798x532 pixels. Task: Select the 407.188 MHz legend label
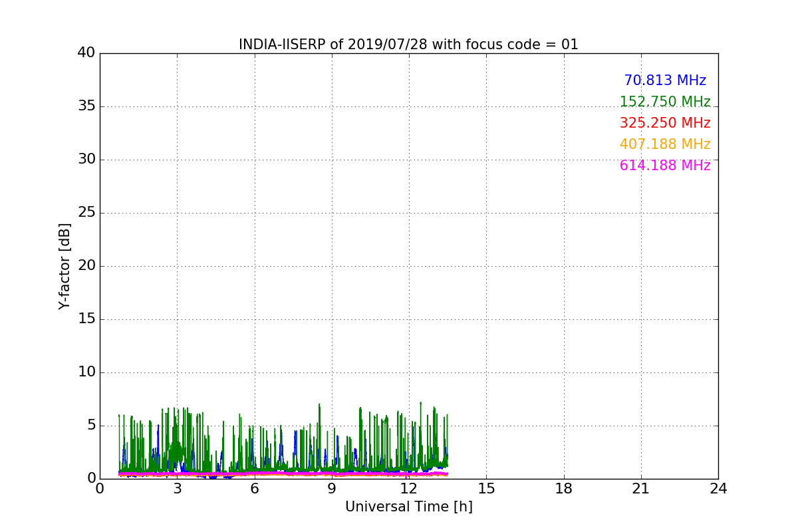click(665, 144)
